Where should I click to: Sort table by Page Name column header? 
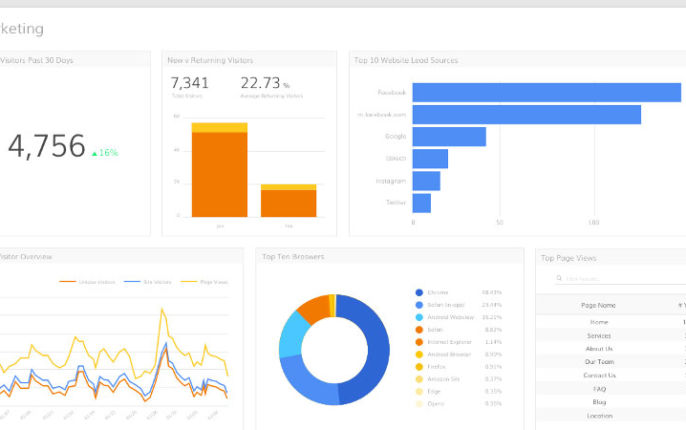598,305
